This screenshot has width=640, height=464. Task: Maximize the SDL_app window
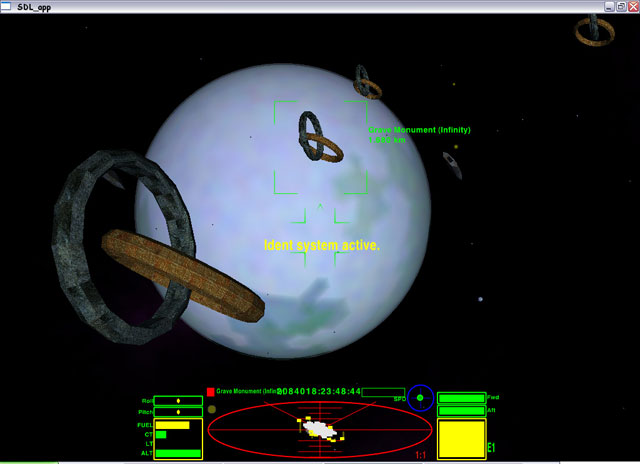(620, 6)
